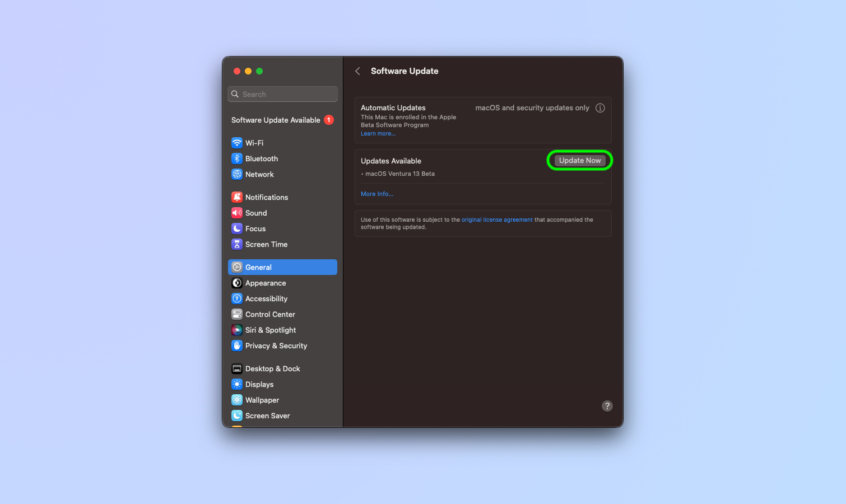Image resolution: width=846 pixels, height=504 pixels.
Task: Click the Sound speaker icon
Action: (237, 213)
